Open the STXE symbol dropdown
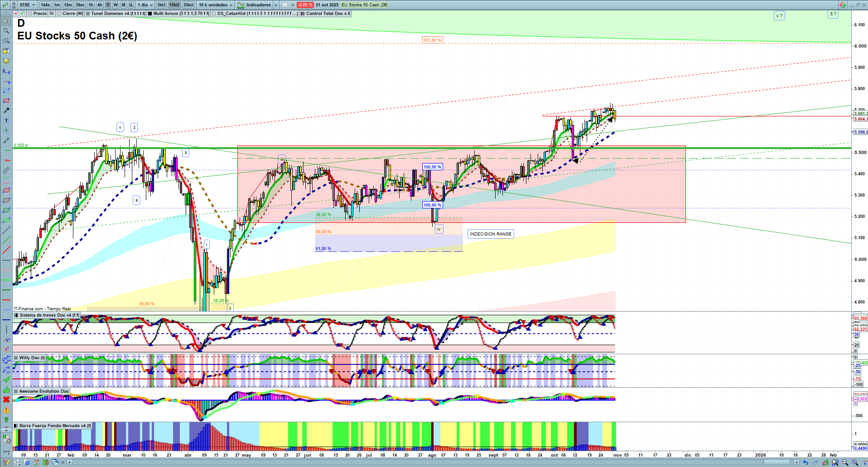868x467 pixels. point(27,5)
